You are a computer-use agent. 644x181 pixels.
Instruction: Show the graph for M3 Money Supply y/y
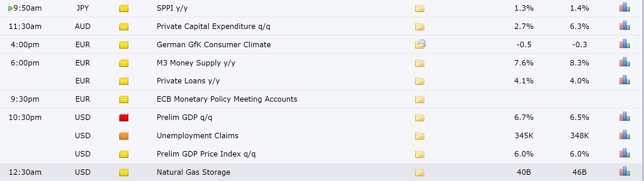tap(624, 62)
